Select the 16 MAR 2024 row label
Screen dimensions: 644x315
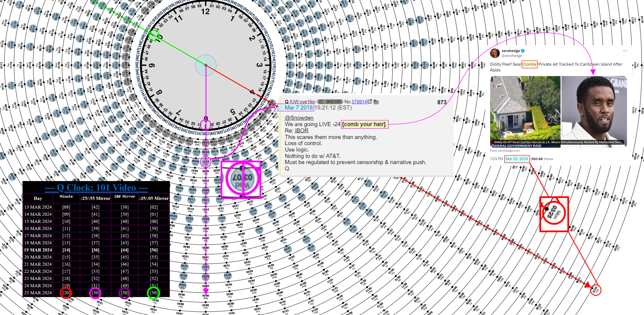click(38, 228)
